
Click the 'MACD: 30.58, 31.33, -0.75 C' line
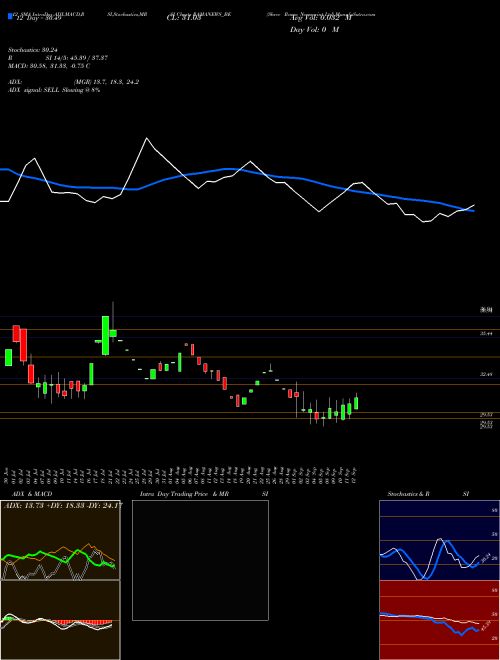pos(49,66)
